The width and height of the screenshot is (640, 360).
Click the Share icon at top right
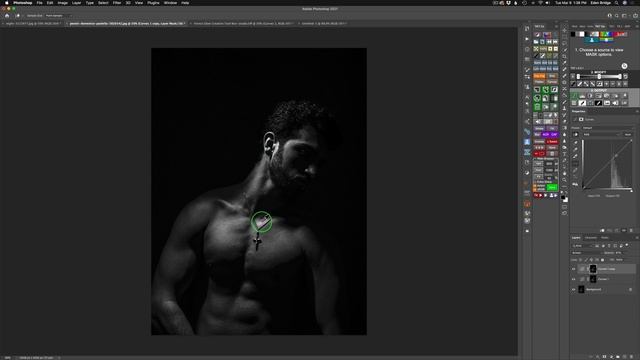[x=635, y=16]
